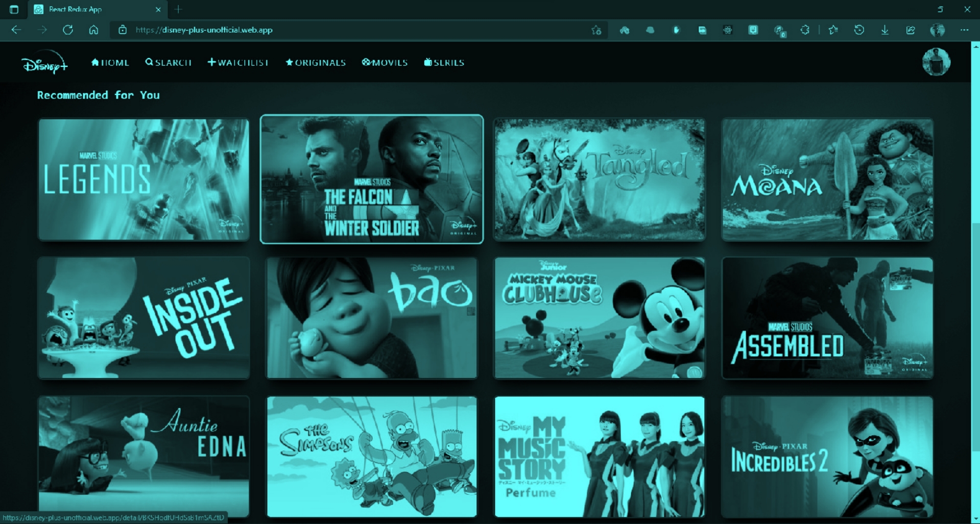This screenshot has width=980, height=524.
Task: Open The Falcon and Winter Soldier card
Action: point(371,179)
